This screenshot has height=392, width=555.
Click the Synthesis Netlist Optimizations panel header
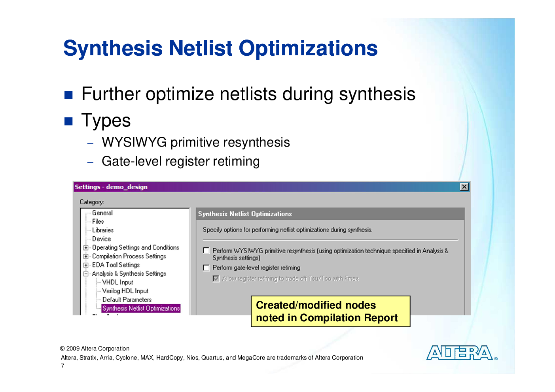[x=330, y=214]
